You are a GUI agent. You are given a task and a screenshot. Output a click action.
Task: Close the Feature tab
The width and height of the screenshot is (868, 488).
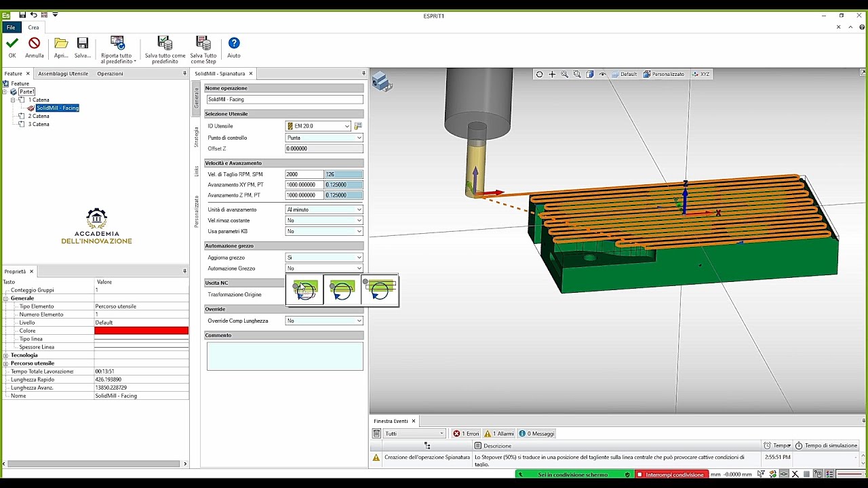[x=28, y=73]
